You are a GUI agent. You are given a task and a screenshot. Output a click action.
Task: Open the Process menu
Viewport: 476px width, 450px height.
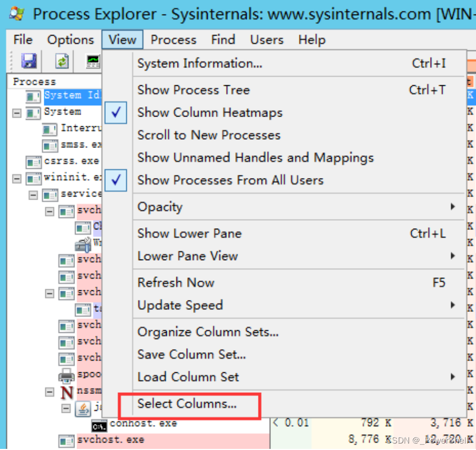[173, 40]
